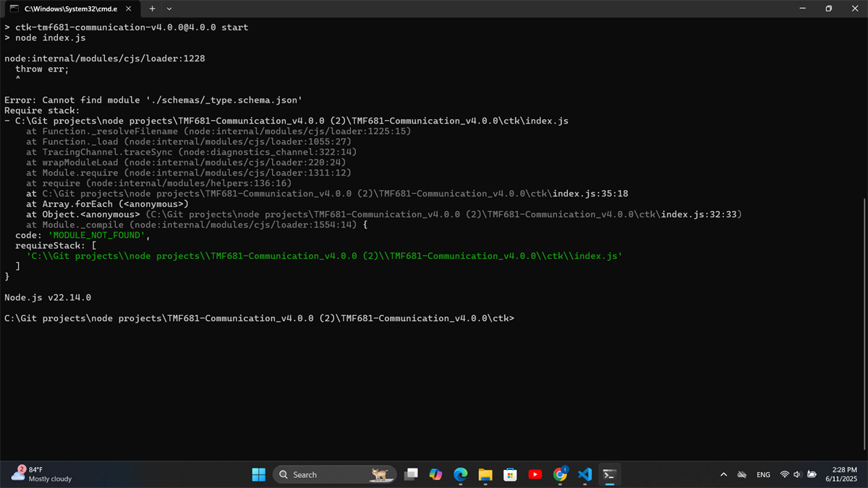Viewport: 868px width, 488px height.
Task: Click the 'node:internal/modules/cjs/loader:1228' line
Action: (x=104, y=59)
